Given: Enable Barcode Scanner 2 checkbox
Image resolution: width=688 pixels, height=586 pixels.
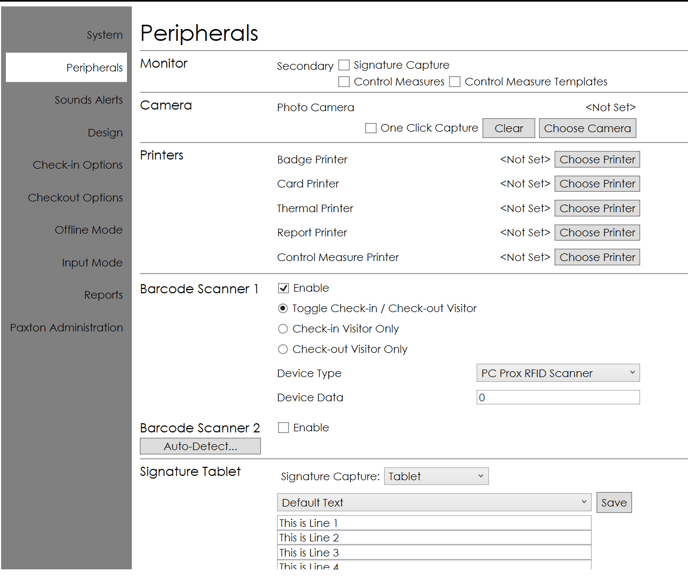Looking at the screenshot, I should tap(283, 428).
